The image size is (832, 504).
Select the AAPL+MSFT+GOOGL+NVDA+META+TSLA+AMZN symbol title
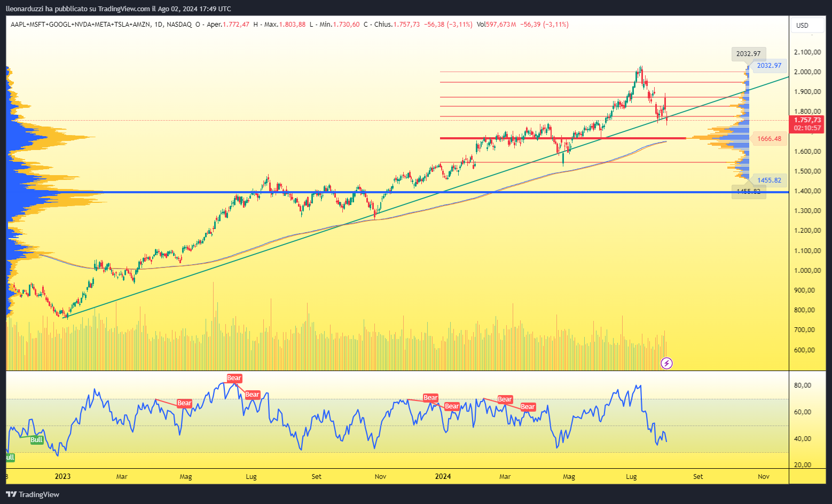[80, 25]
